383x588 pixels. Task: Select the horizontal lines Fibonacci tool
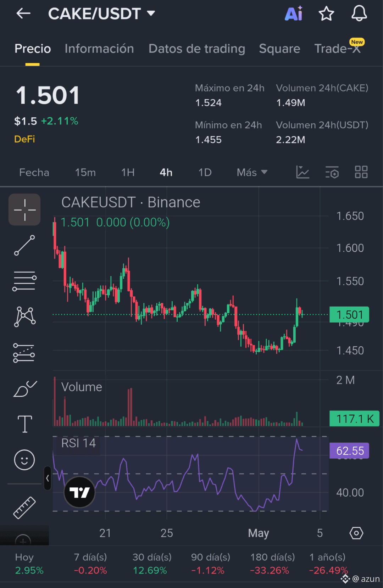pos(24,281)
